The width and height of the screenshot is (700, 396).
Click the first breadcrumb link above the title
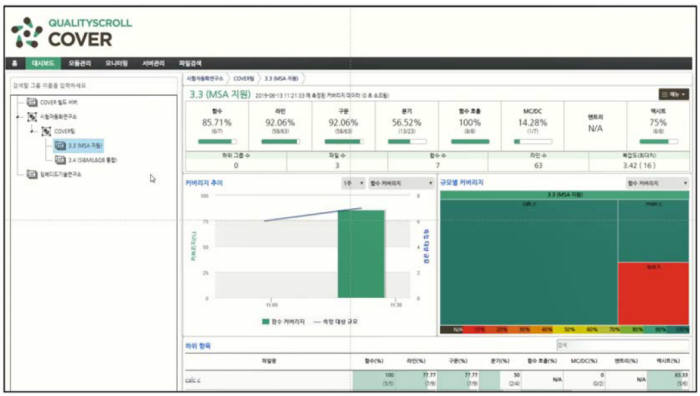(x=204, y=79)
